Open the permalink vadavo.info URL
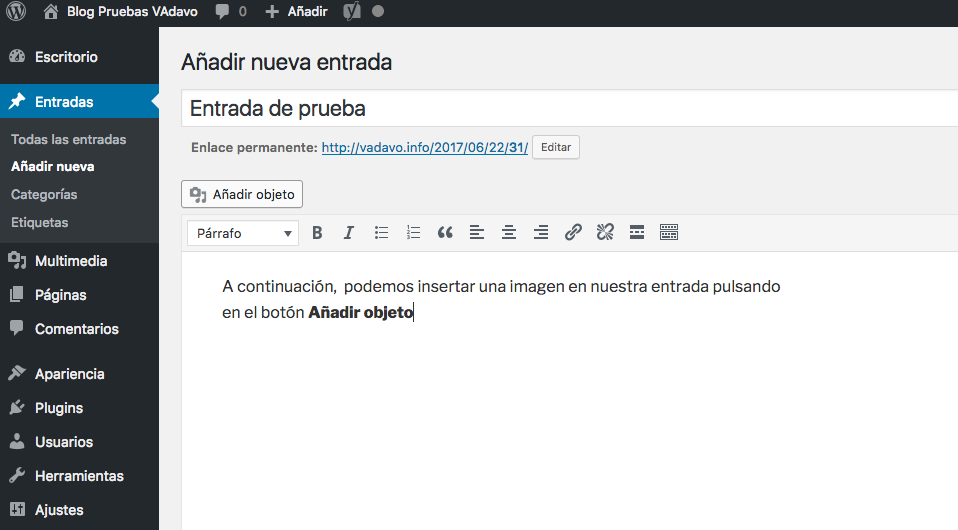This screenshot has height=530, width=958. pyautogui.click(x=425, y=147)
